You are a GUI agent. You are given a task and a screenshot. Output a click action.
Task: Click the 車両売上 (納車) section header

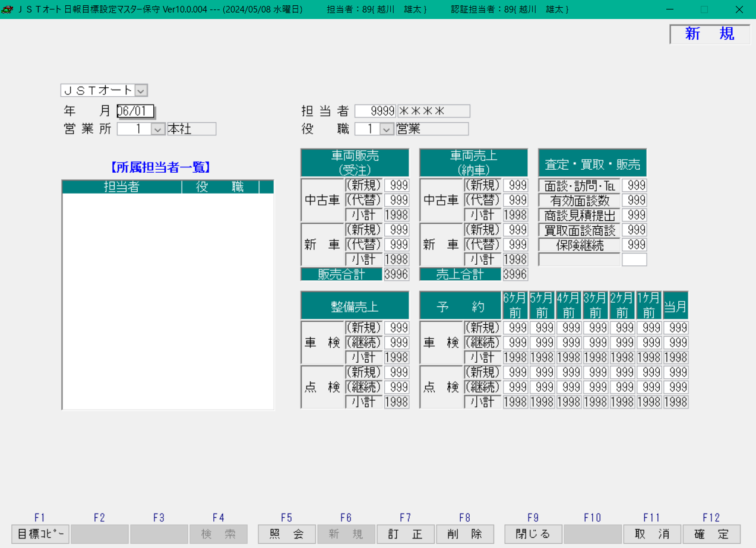click(x=473, y=163)
